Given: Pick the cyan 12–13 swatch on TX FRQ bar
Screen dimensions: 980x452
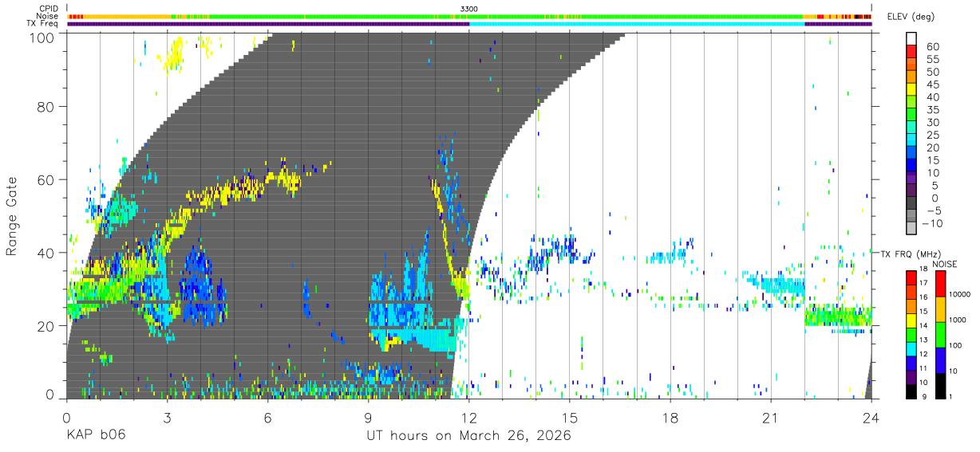Looking at the screenshot, I should [911, 348].
